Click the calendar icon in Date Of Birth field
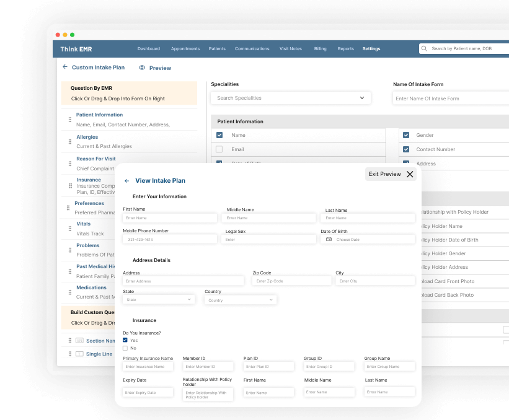Image resolution: width=509 pixels, height=420 pixels. point(329,239)
